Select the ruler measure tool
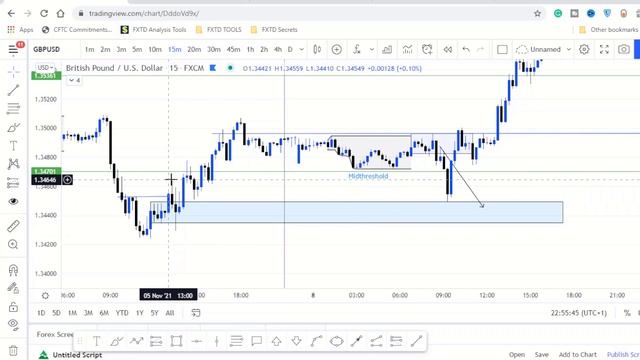Image resolution: width=640 pixels, height=360 pixels. coord(13,226)
